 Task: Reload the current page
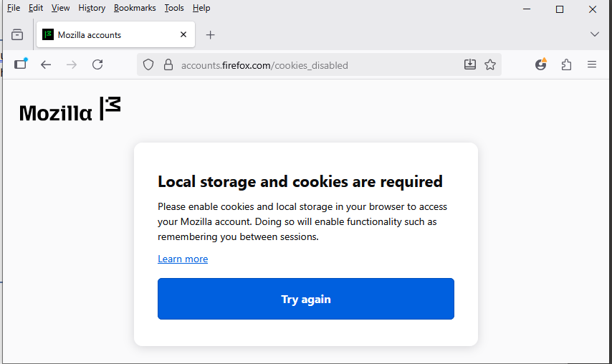coord(97,64)
